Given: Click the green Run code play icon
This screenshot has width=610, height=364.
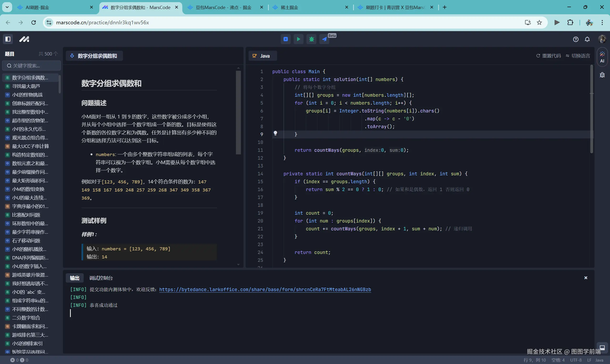Looking at the screenshot, I should pyautogui.click(x=299, y=39).
